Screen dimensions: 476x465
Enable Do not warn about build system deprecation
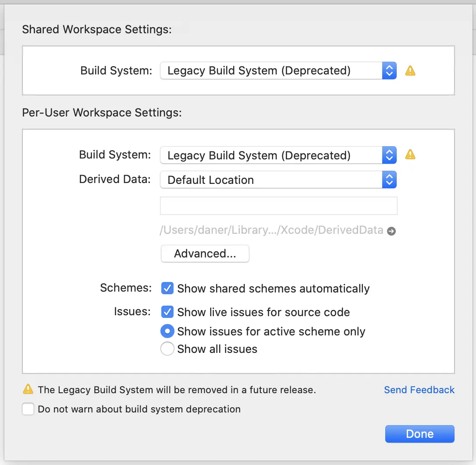pyautogui.click(x=28, y=409)
